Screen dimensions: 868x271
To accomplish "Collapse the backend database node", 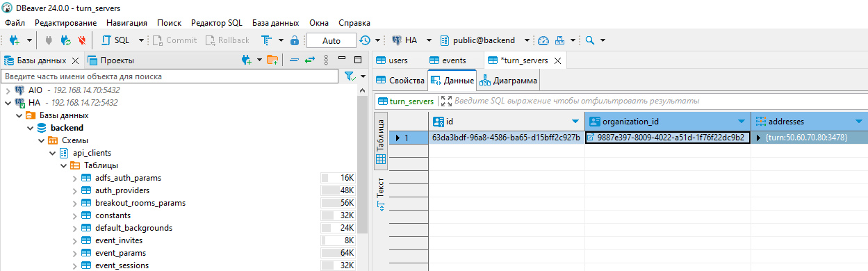I will [x=31, y=128].
